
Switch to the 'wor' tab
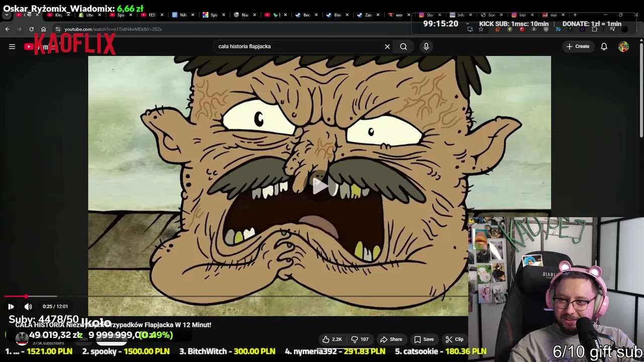coord(397,15)
